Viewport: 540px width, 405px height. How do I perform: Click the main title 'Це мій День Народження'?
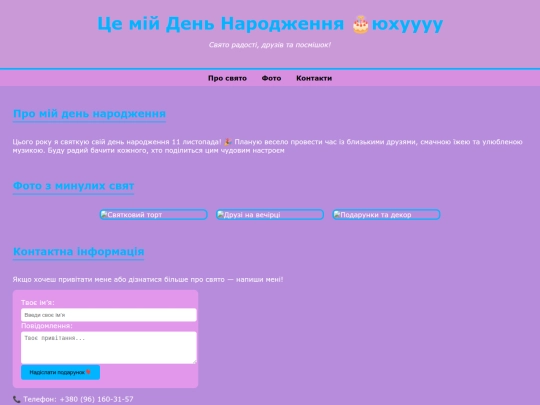pos(220,24)
